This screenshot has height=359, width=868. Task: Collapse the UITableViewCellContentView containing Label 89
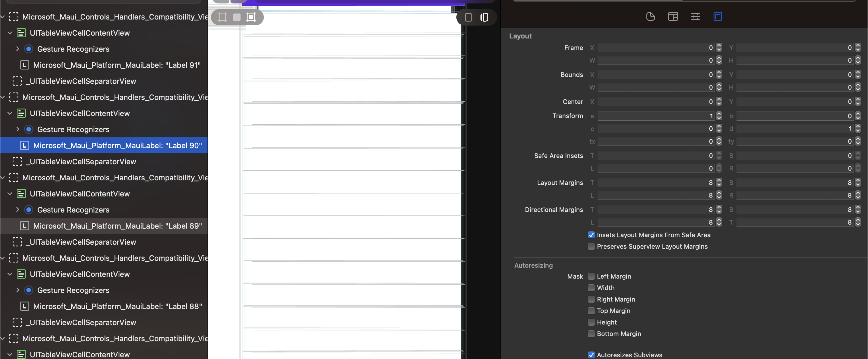pyautogui.click(x=9, y=194)
